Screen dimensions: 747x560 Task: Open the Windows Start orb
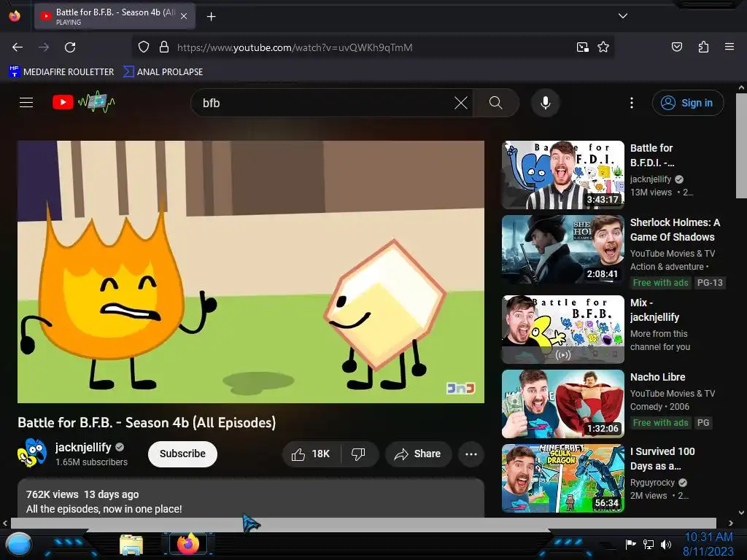[19, 545]
